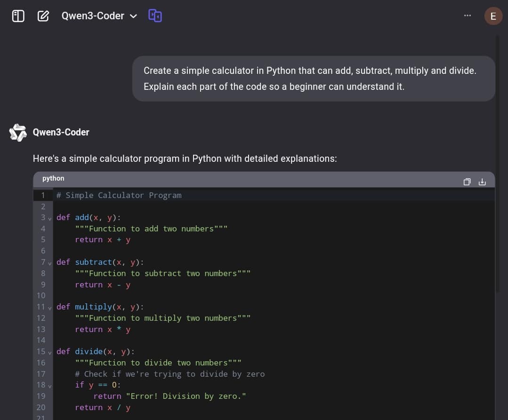This screenshot has height=420, width=508.
Task: Collapse the if block at line 18
Action: tap(50, 386)
